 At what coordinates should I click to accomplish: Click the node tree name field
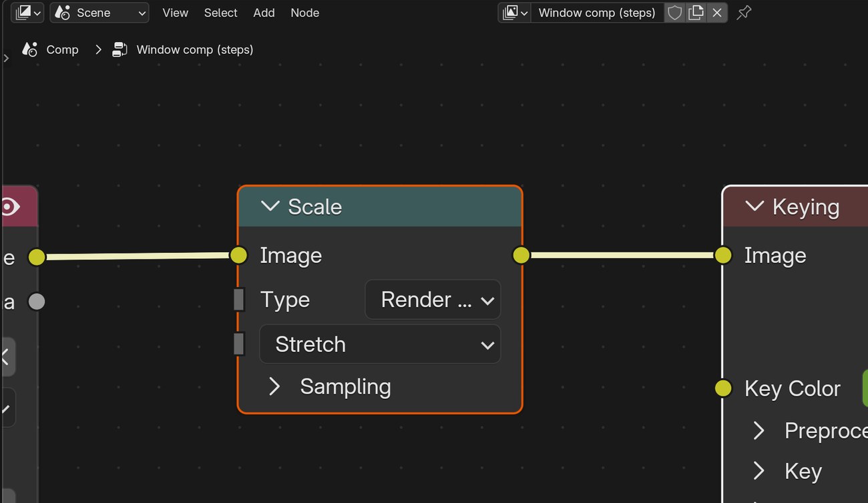pos(597,13)
